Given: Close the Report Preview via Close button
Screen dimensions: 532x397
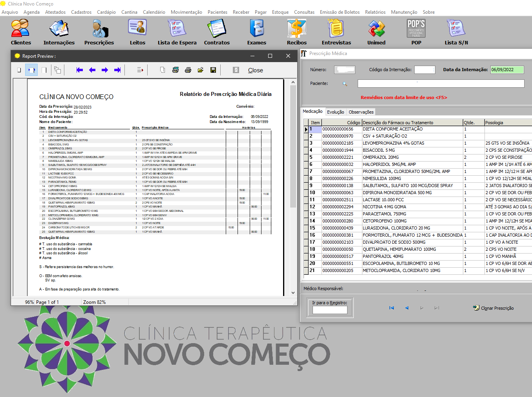Looking at the screenshot, I should pos(256,70).
